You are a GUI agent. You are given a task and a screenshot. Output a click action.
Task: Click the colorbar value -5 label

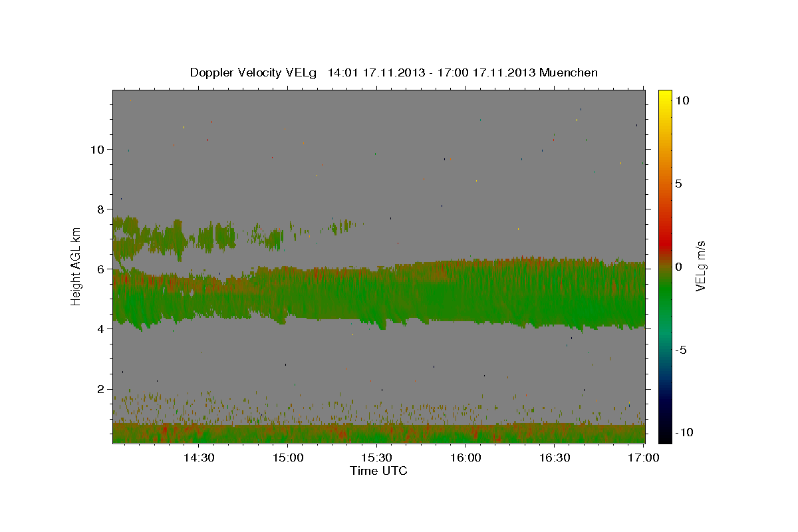point(680,350)
